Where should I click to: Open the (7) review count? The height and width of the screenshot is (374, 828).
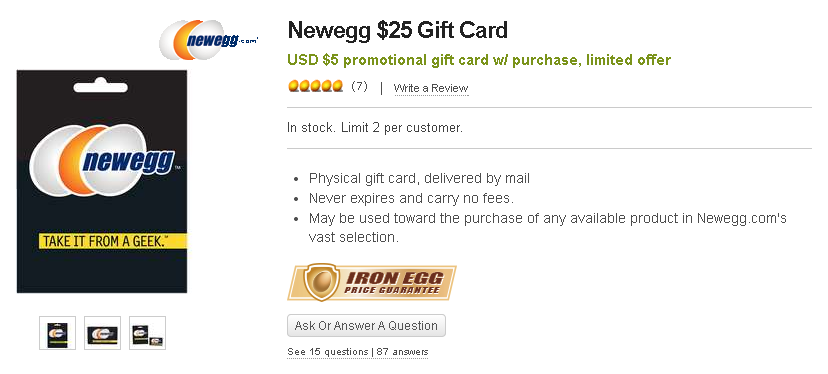coord(359,87)
